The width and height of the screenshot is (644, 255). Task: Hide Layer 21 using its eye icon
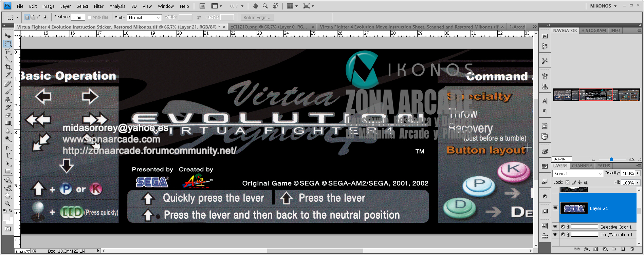coord(555,208)
